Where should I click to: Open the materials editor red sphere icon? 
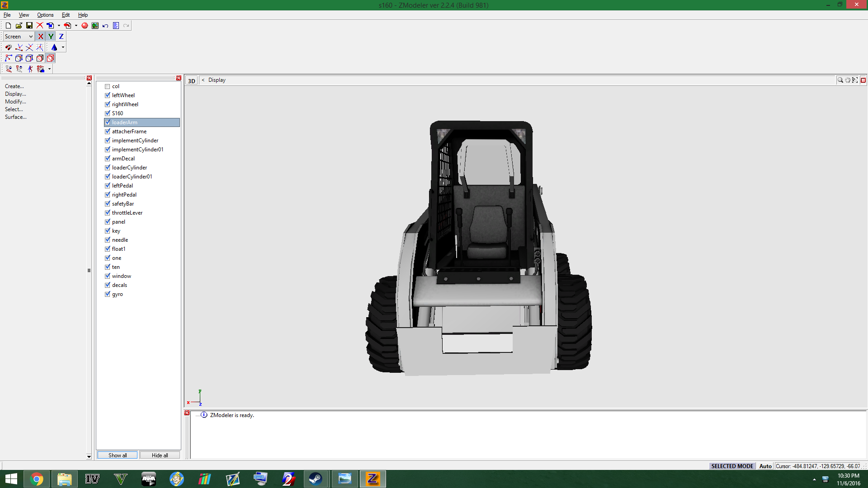[85, 26]
